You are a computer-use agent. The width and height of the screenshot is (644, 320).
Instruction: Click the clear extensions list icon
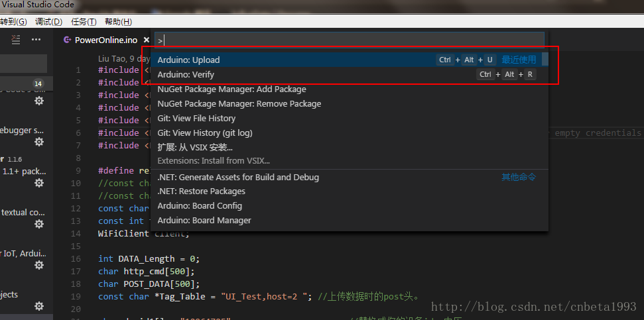pos(16,39)
